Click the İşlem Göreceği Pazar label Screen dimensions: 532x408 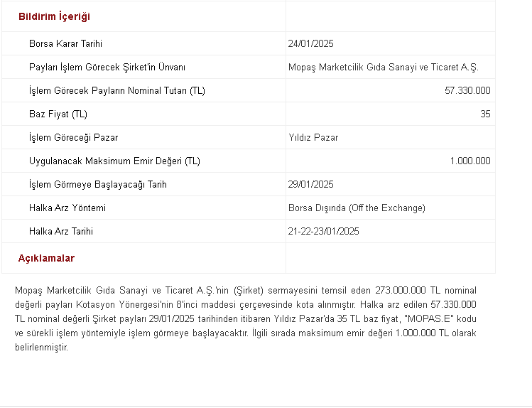pos(74,137)
